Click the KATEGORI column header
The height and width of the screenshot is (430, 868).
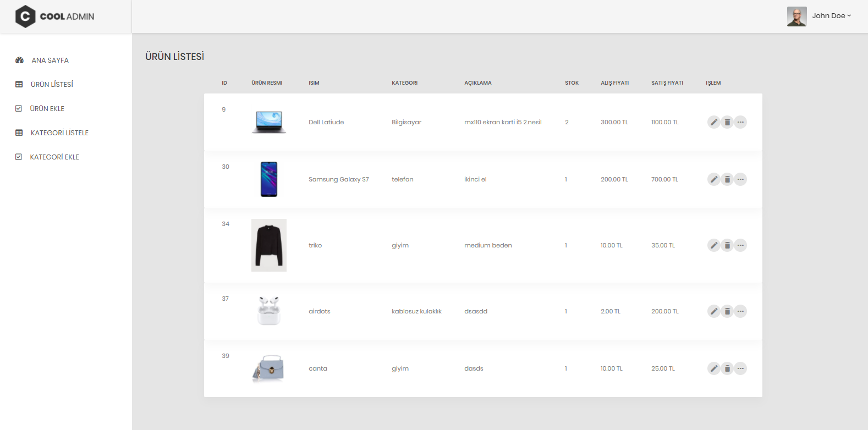point(405,83)
